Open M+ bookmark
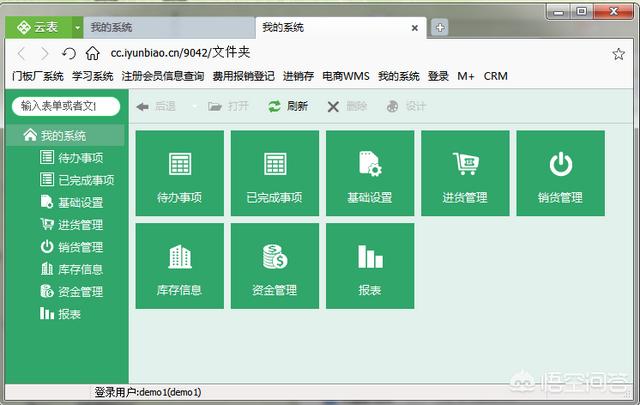The image size is (640, 405). click(x=466, y=76)
